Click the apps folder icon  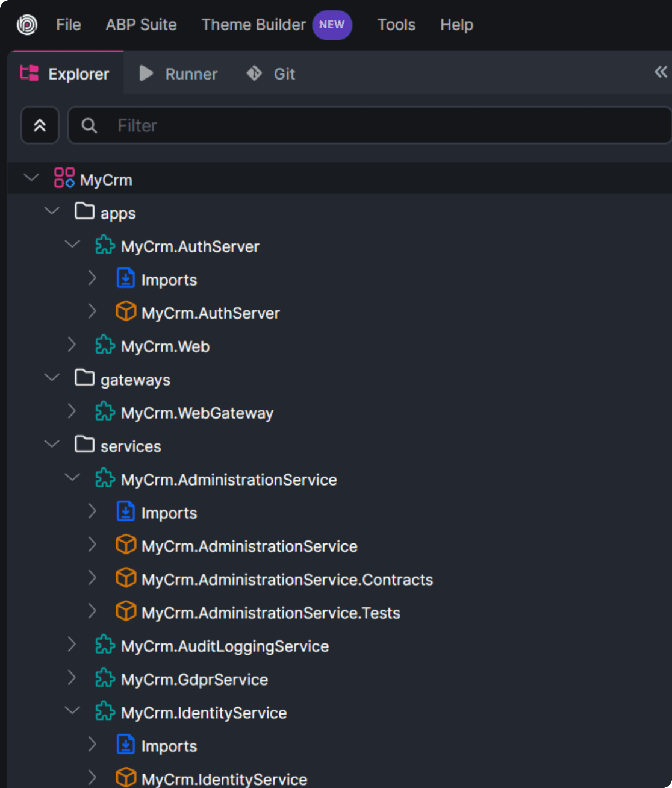[x=84, y=211]
